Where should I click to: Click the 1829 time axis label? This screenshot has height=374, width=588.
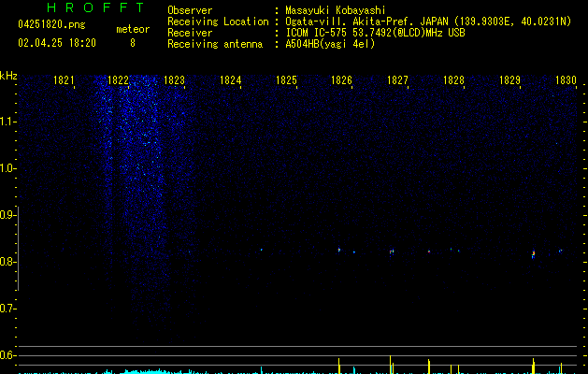509,80
